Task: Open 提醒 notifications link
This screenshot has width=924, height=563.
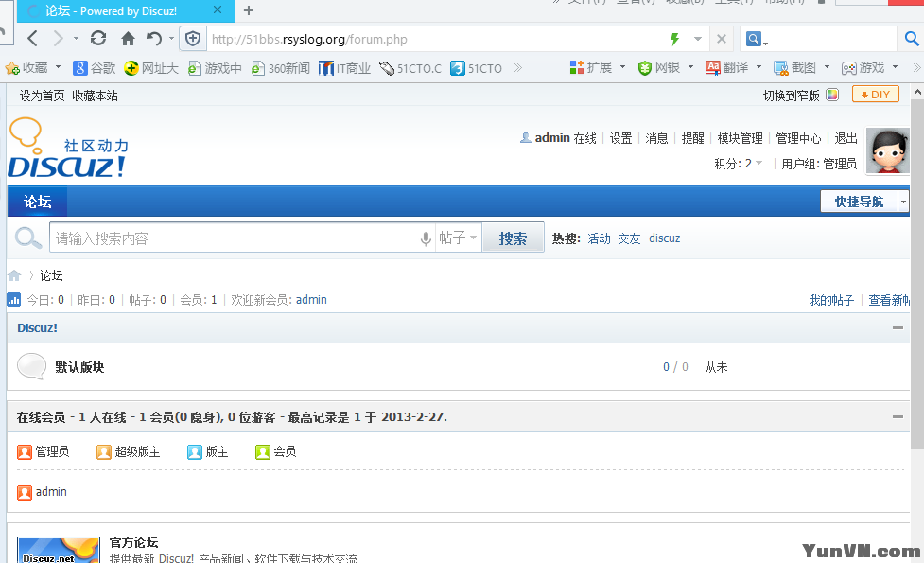Action: (x=692, y=138)
